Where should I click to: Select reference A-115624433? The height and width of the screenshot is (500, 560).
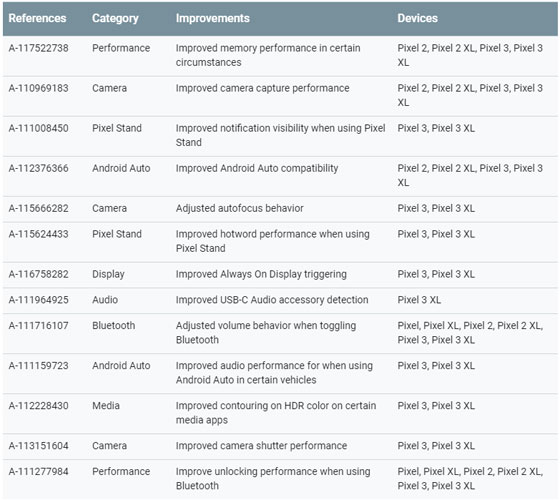[39, 234]
